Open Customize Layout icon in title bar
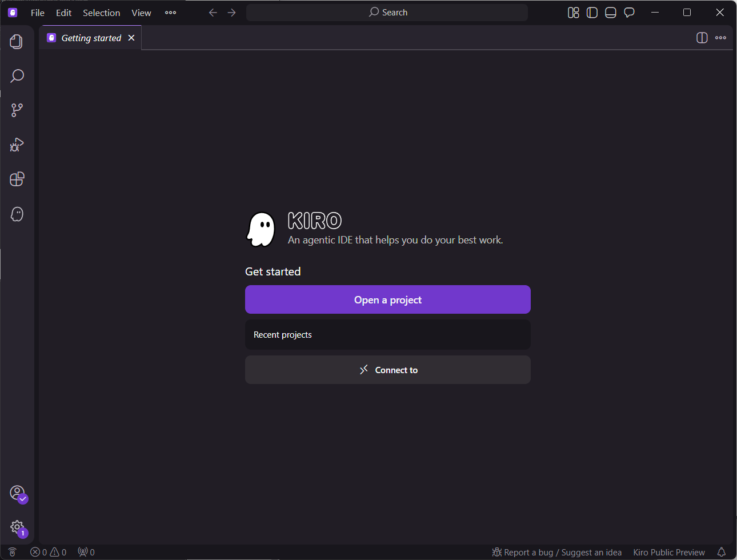This screenshot has width=737, height=560. point(574,13)
